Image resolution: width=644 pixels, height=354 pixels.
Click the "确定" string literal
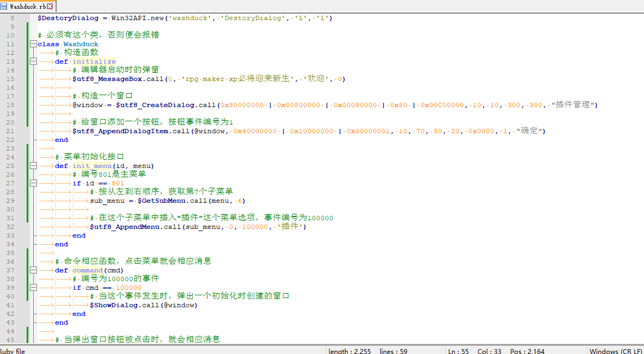click(530, 131)
